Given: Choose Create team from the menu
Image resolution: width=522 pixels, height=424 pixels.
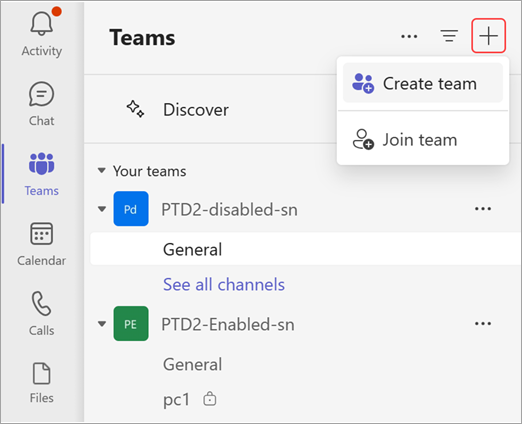Looking at the screenshot, I should (423, 83).
